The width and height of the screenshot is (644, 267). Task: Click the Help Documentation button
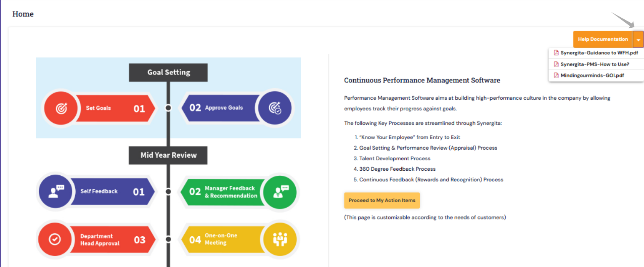point(603,39)
